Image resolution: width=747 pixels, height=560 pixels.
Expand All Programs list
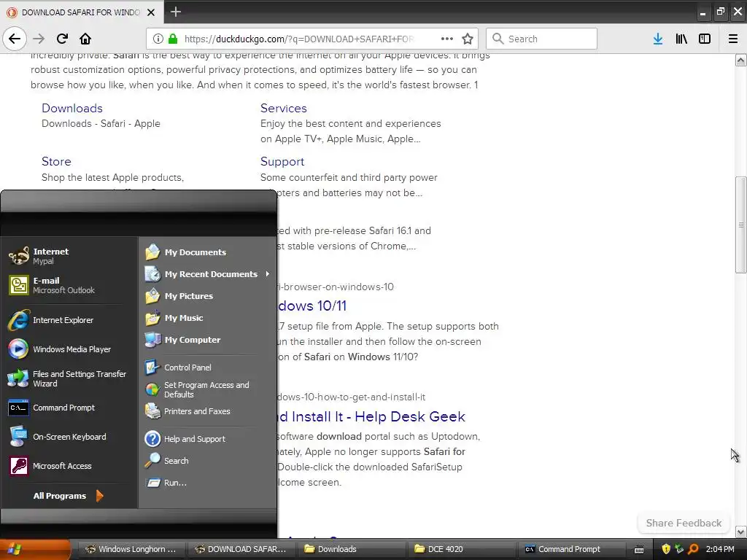click(69, 496)
